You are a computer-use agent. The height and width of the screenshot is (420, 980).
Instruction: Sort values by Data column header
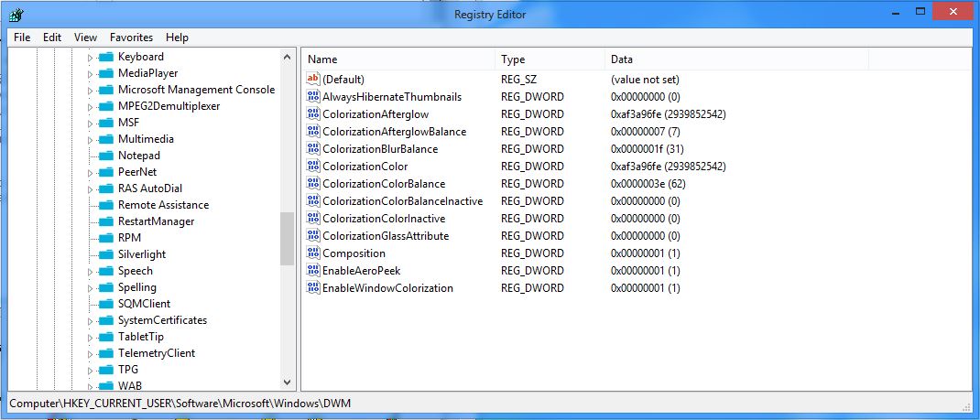click(737, 59)
